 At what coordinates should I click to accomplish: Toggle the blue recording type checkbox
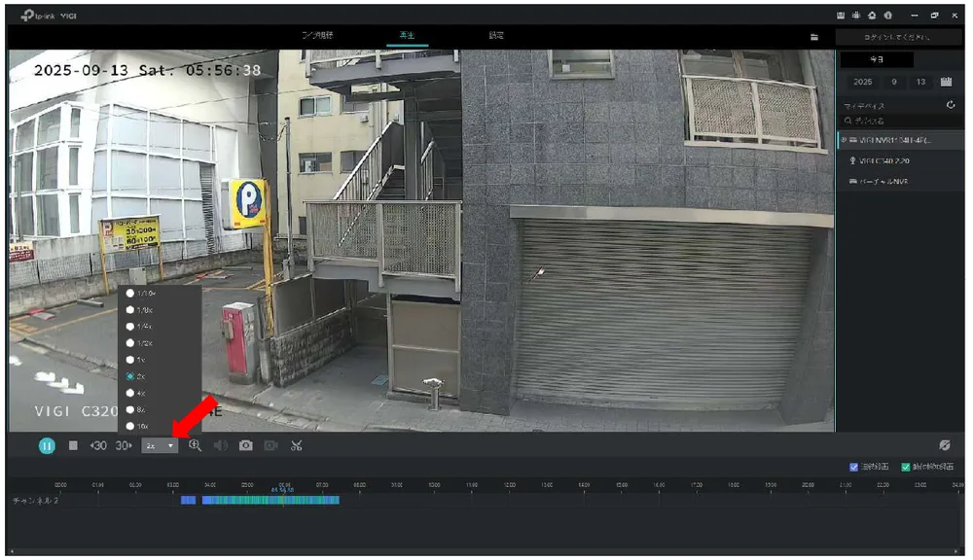coord(853,467)
